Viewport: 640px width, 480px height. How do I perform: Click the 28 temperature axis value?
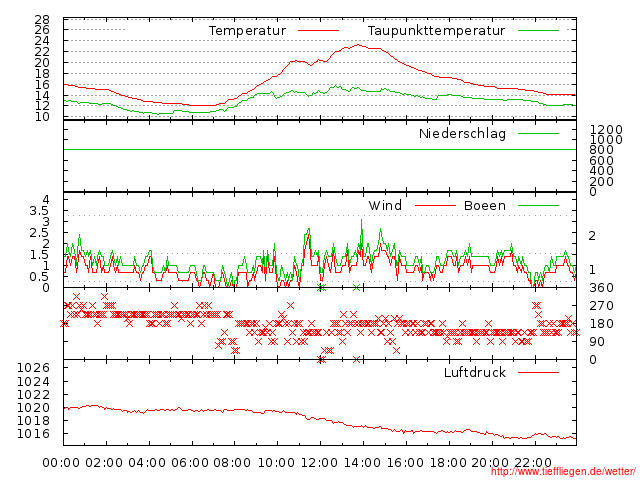(x=42, y=19)
